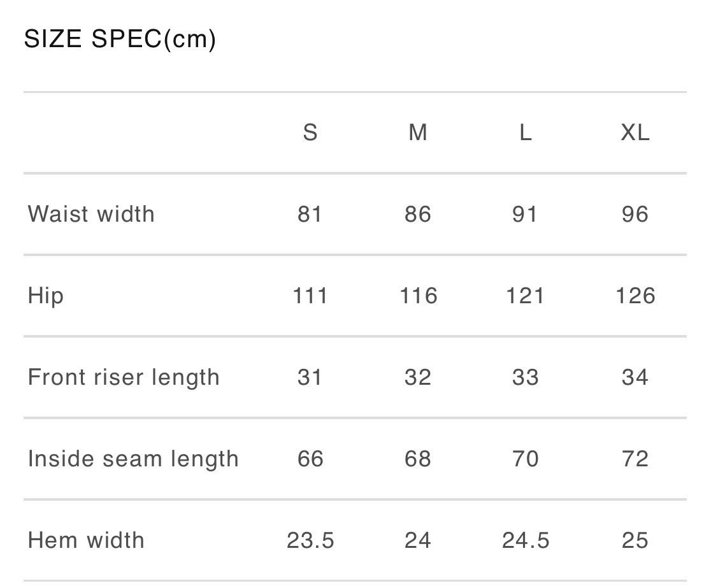Click the SIZE SPEC(cm) heading

[120, 39]
